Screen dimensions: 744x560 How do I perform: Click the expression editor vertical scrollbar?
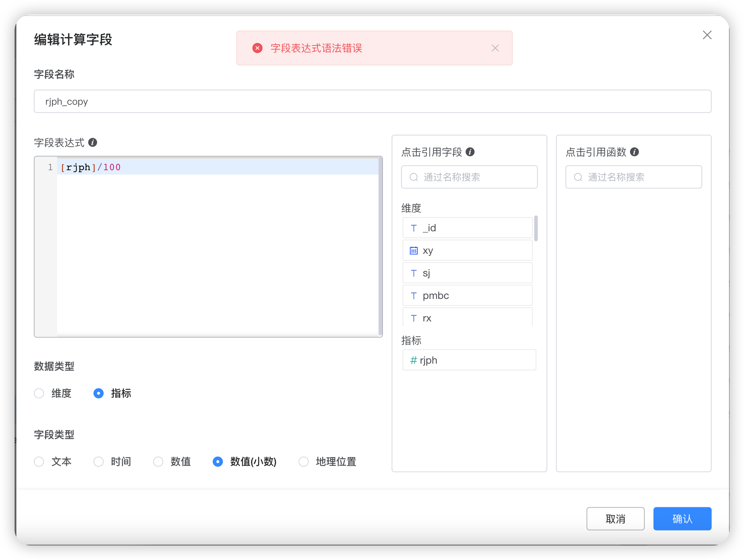coord(380,247)
